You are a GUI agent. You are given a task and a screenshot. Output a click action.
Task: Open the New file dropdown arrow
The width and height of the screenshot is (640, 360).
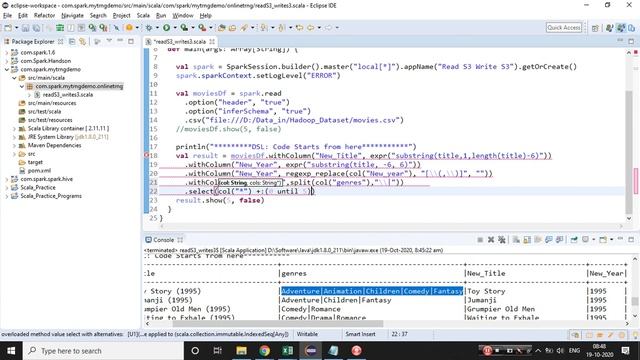tap(16, 28)
